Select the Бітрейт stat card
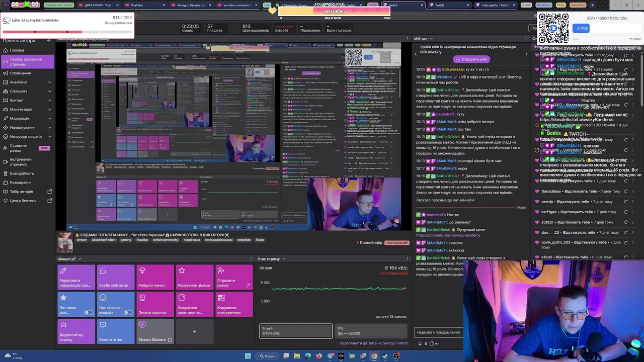 (296, 331)
